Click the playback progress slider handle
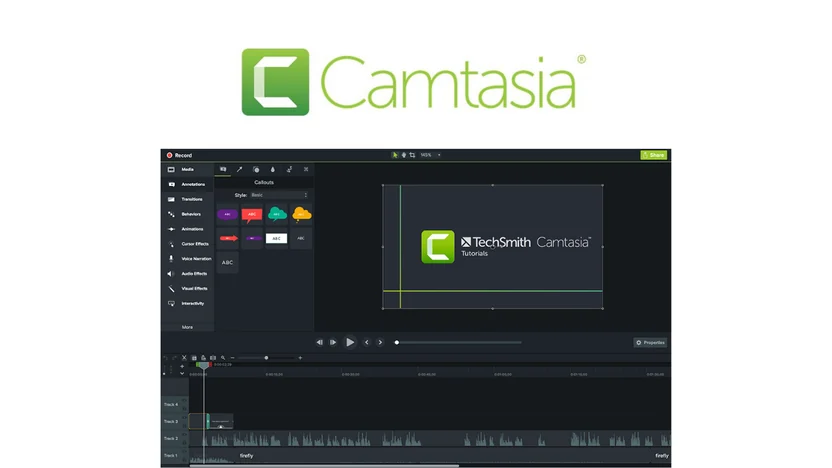 click(396, 342)
